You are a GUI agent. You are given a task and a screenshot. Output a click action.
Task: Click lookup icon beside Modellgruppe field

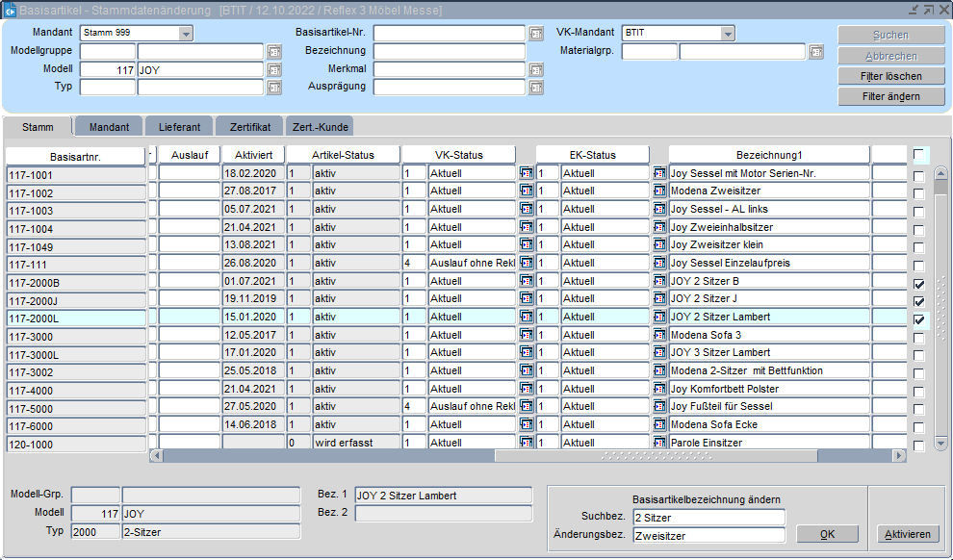coord(274,52)
